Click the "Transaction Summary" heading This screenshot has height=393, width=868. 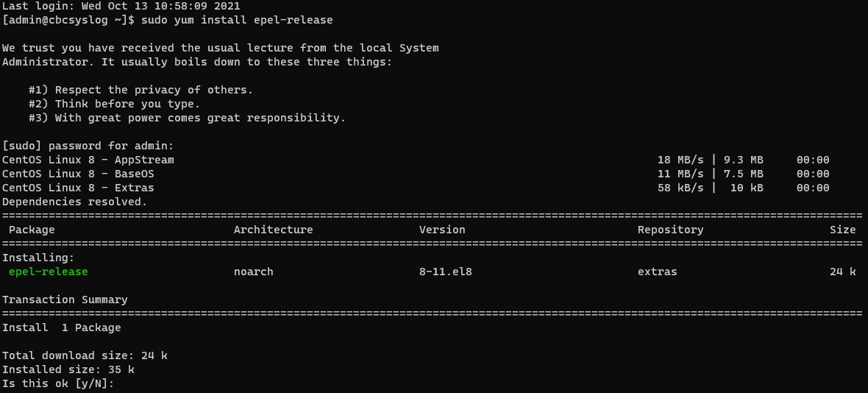[x=65, y=300]
